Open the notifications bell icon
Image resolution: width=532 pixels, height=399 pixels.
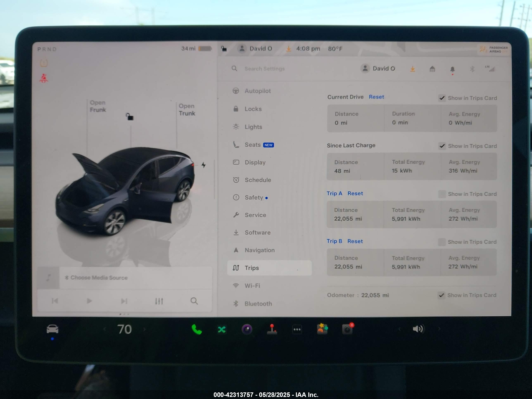point(452,70)
